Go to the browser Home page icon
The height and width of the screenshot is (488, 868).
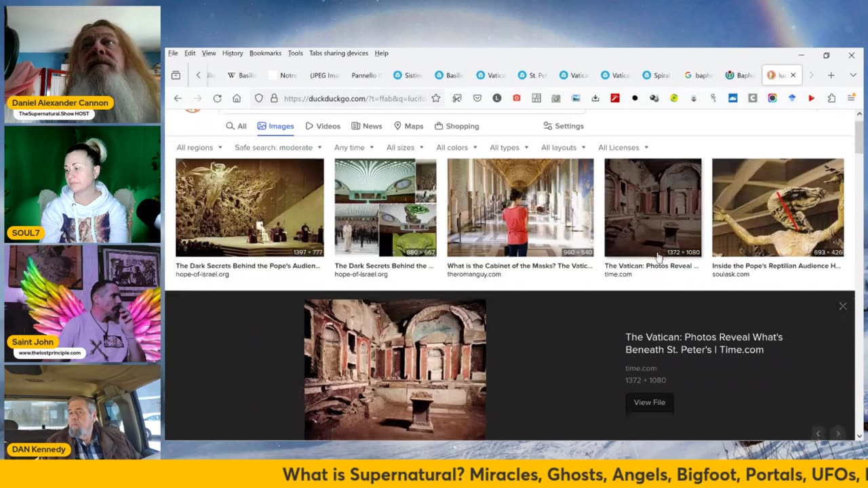tap(237, 98)
